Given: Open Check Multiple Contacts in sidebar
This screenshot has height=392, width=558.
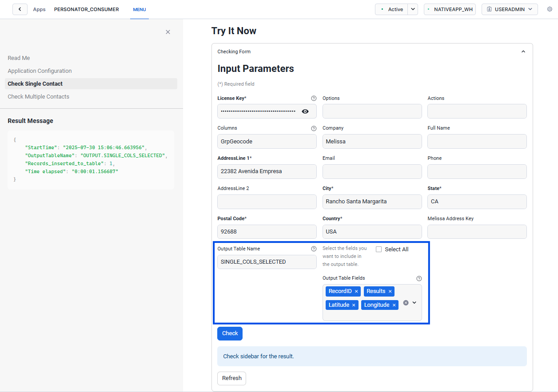Looking at the screenshot, I should point(38,97).
